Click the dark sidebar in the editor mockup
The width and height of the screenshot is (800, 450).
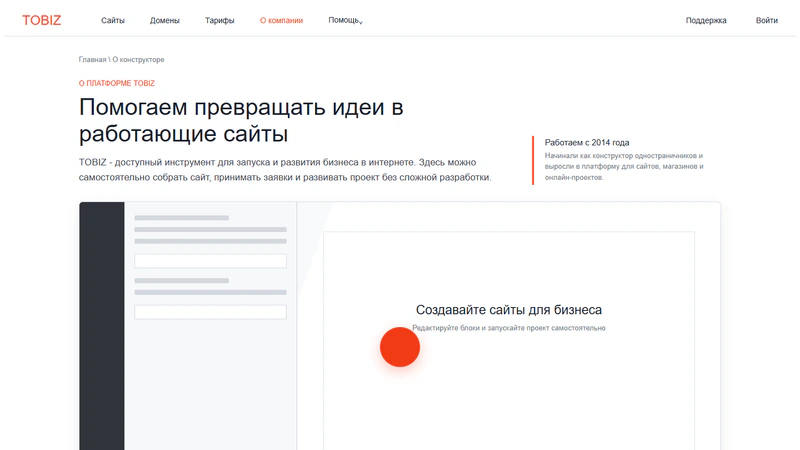102,326
